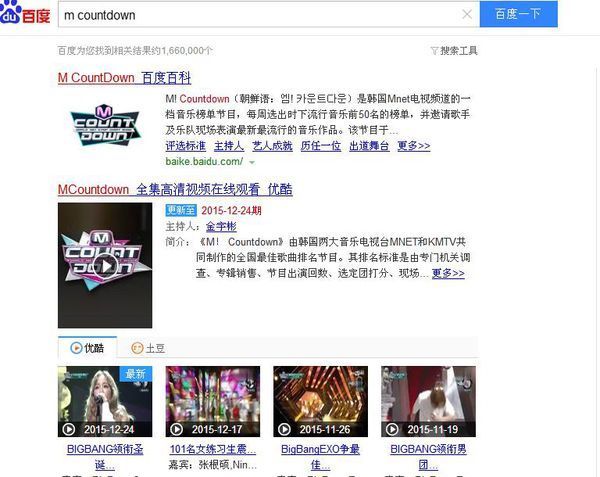Play the 2015-11-19 video thumbnail
600x477 pixels.
coord(428,400)
